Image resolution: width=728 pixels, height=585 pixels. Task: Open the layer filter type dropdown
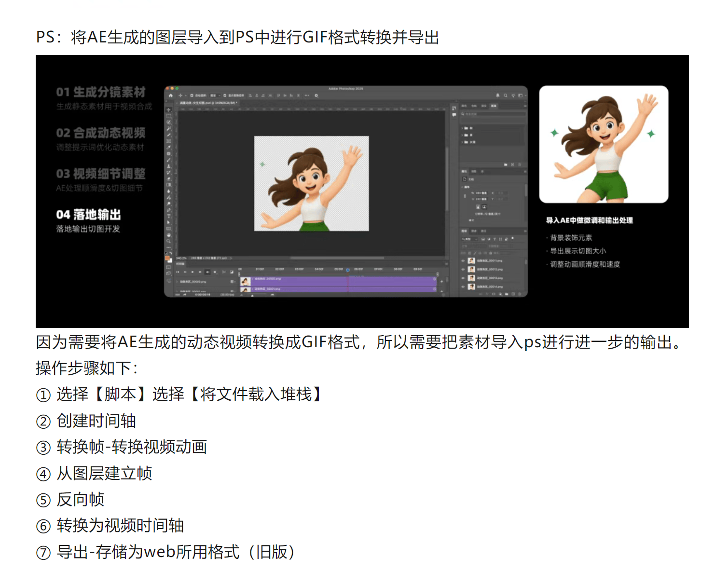pos(469,239)
